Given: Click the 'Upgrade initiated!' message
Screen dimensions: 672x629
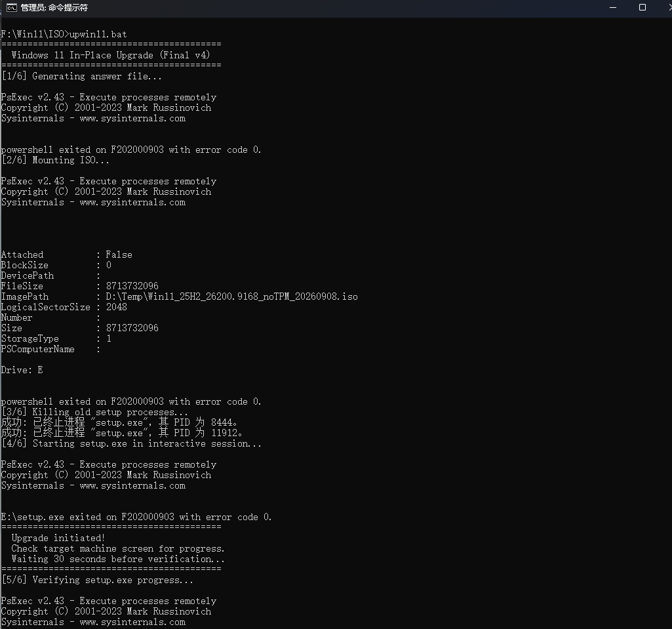Looking at the screenshot, I should pyautogui.click(x=58, y=538).
